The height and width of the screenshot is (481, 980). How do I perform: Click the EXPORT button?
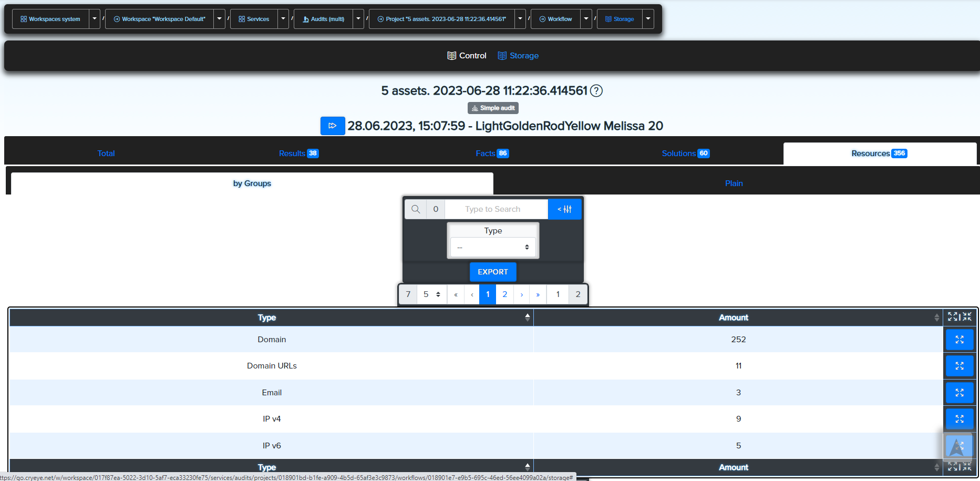[x=493, y=272]
